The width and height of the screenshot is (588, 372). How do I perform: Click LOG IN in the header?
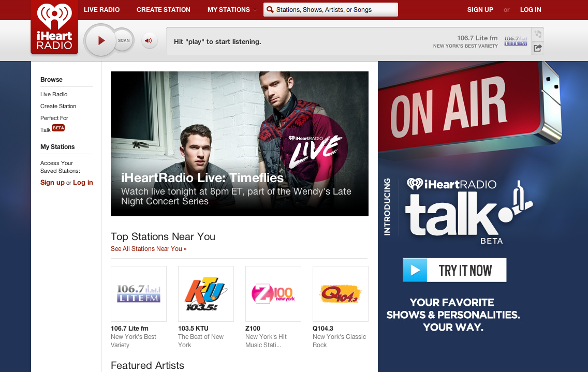[531, 10]
